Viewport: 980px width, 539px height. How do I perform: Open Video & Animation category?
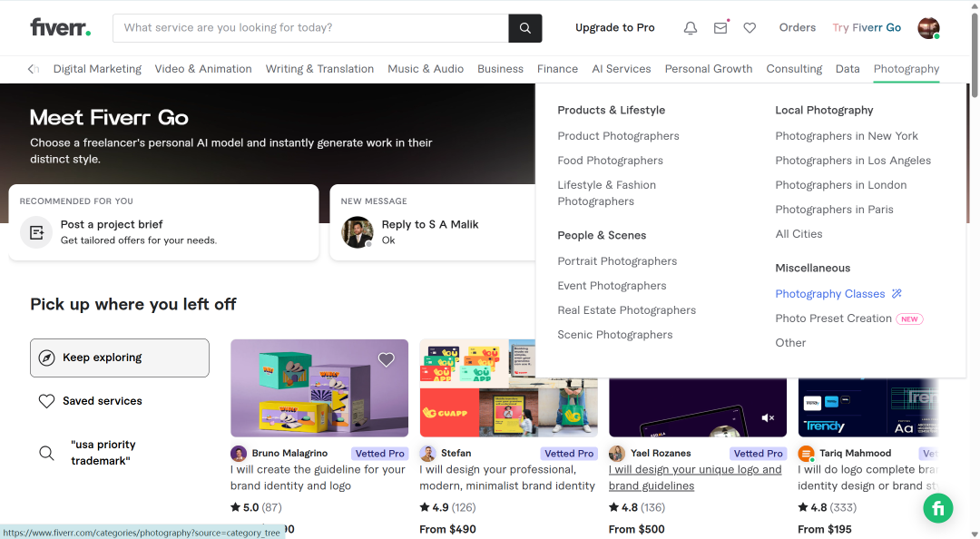tap(203, 69)
